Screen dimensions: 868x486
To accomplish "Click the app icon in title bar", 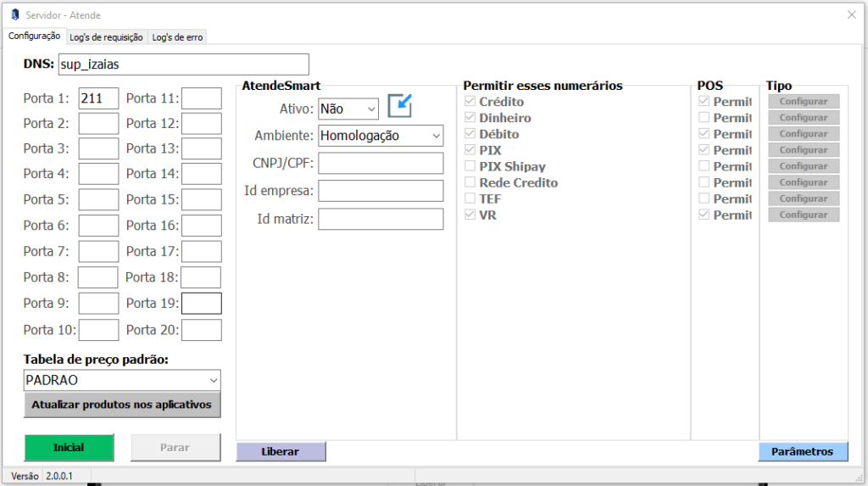I will click(x=14, y=14).
